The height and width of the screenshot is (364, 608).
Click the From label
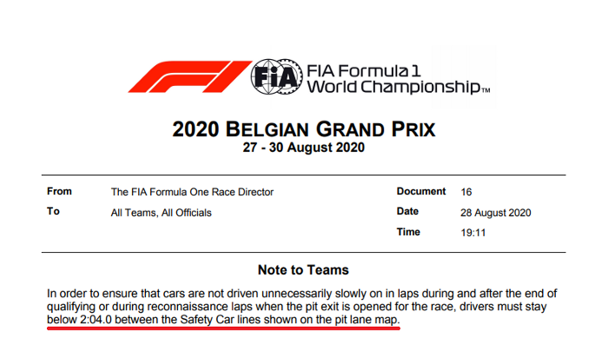click(59, 191)
